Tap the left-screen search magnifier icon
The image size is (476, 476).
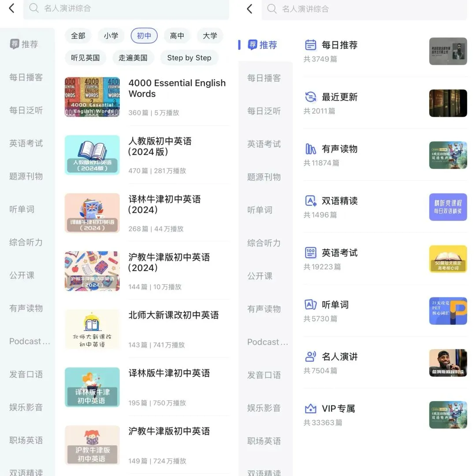coord(33,8)
